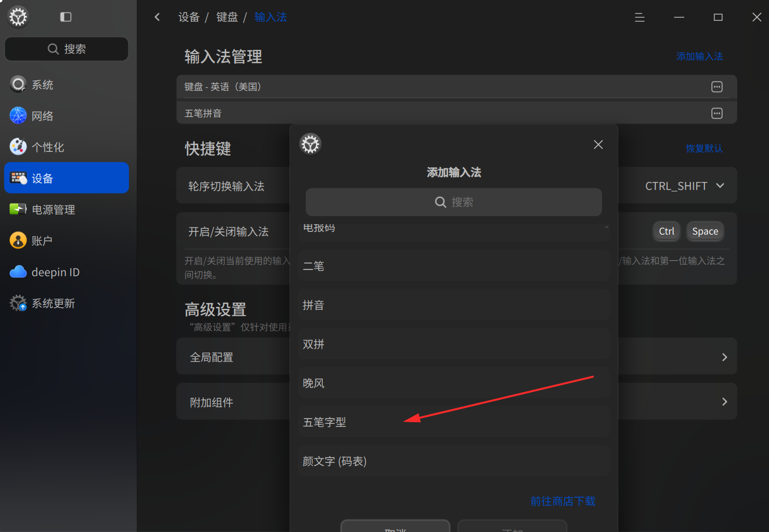Open 电源管理 in the sidebar
Image resolution: width=769 pixels, height=532 pixels.
point(67,210)
